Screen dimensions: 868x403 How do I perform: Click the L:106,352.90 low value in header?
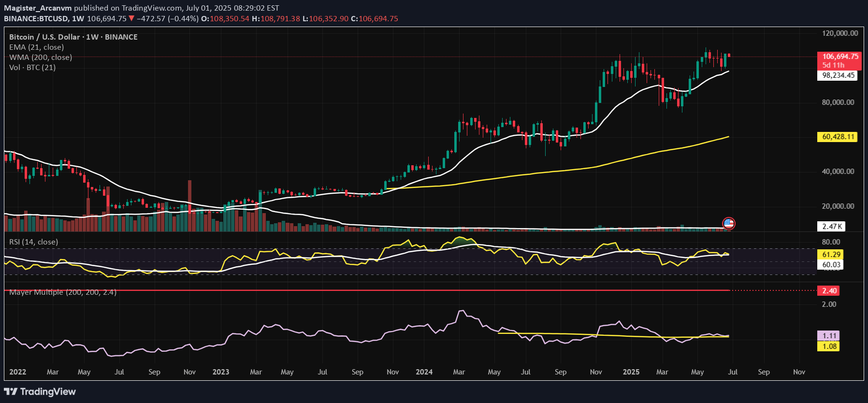coord(326,19)
